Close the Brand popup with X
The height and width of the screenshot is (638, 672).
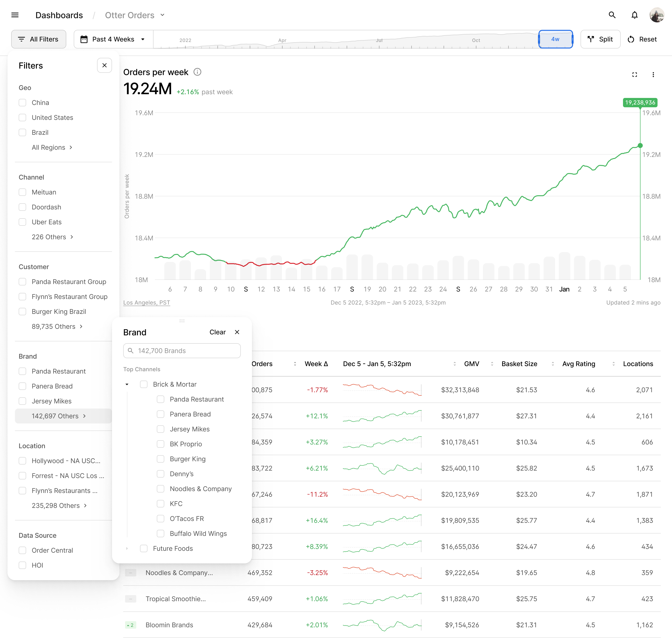coord(237,332)
